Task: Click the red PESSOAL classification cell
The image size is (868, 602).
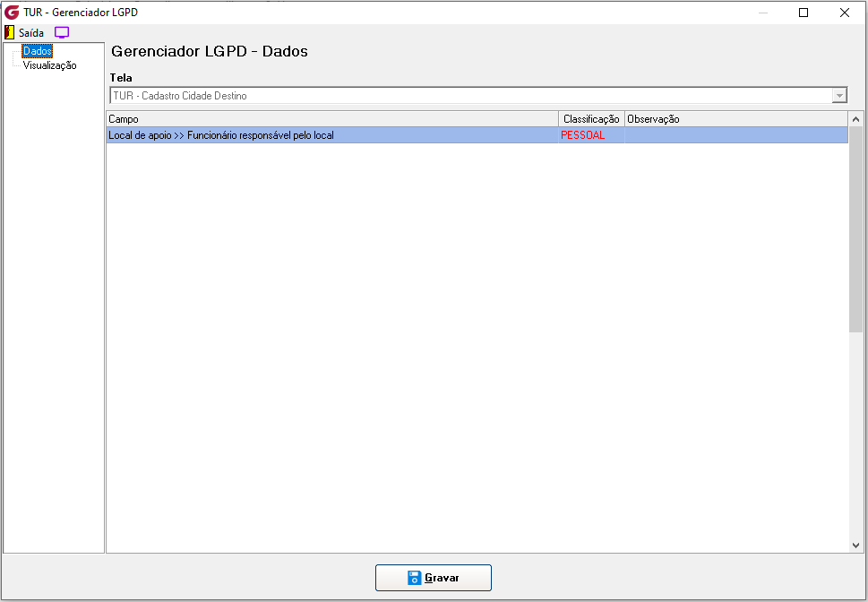Action: coord(591,135)
